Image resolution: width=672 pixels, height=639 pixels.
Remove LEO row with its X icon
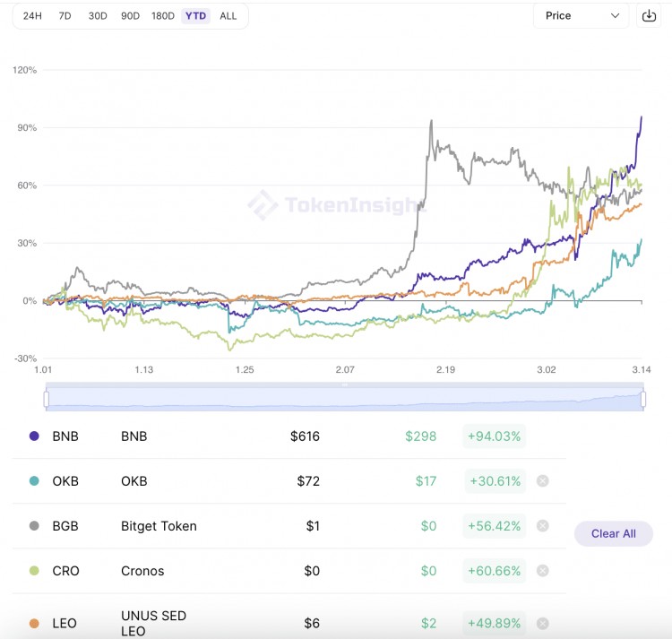click(543, 623)
